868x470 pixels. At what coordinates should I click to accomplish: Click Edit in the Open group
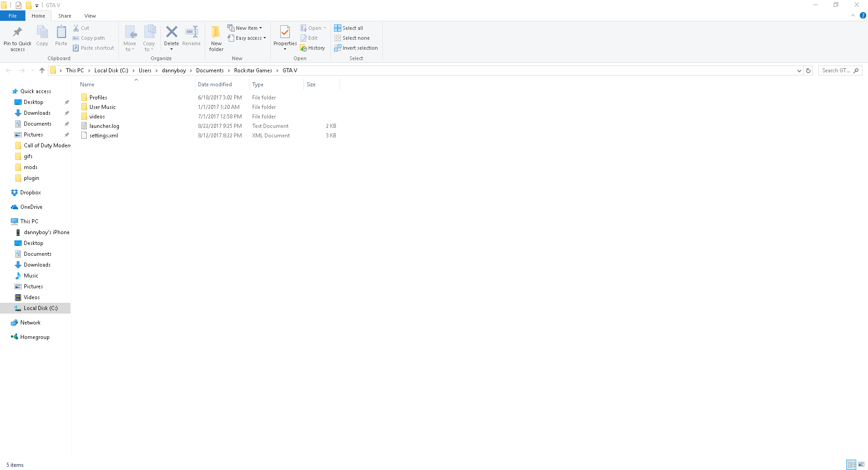pos(309,38)
